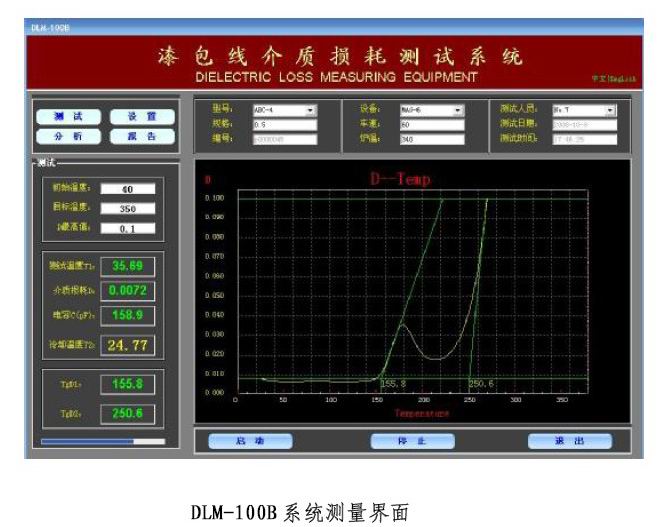Open the 设置 (Settings) panel
The image size is (662, 527).
click(135, 117)
